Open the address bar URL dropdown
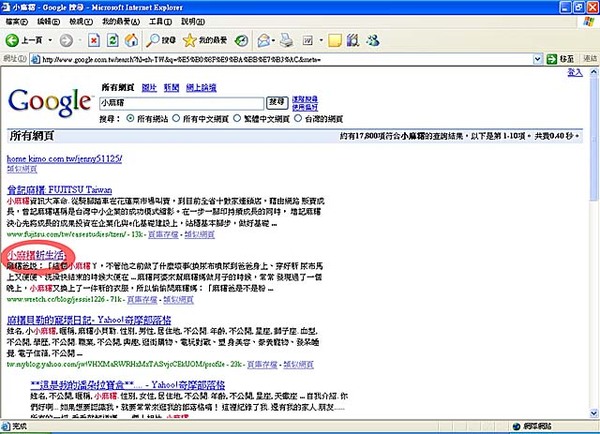 click(537, 59)
